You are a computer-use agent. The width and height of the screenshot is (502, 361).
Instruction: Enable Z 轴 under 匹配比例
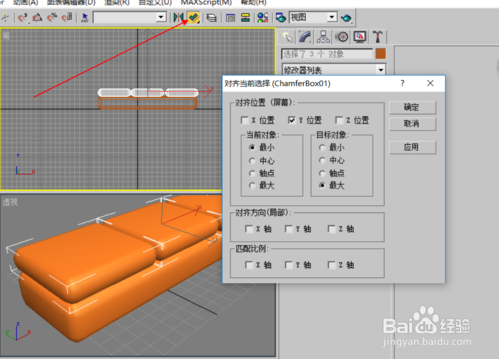tap(331, 265)
